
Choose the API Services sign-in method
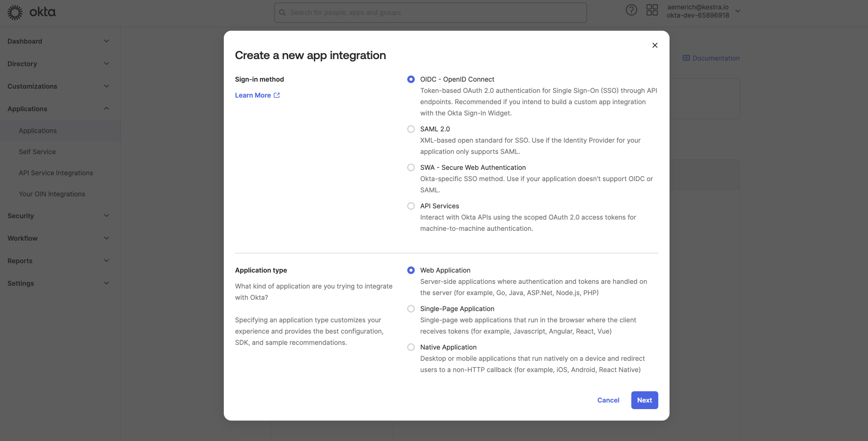[411, 206]
